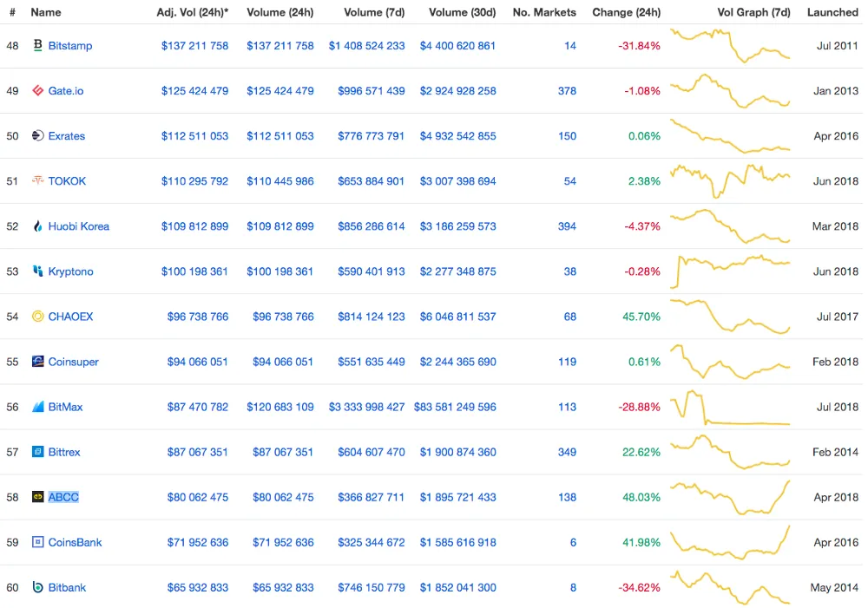Open BitMax 7d volume sparkline

click(730, 407)
